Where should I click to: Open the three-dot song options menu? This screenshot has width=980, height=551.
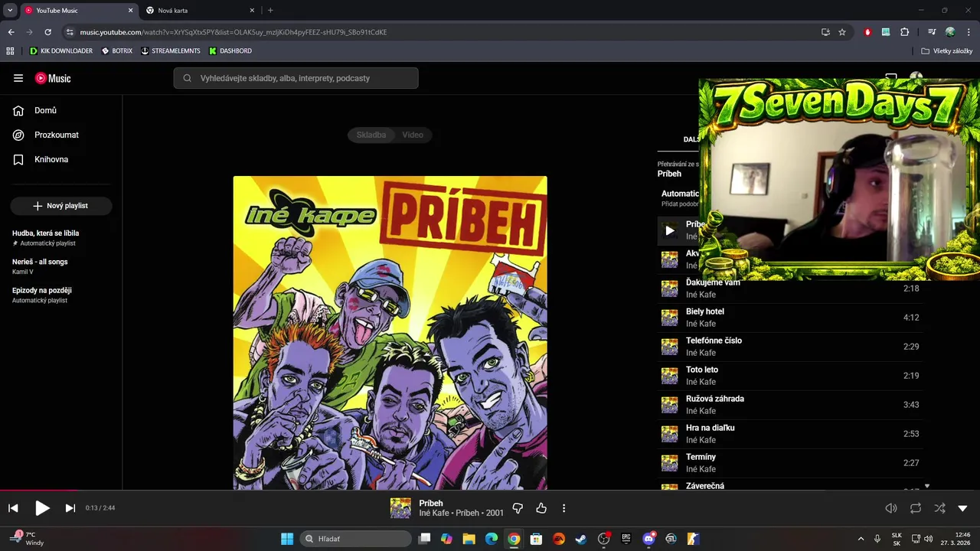[x=564, y=508]
